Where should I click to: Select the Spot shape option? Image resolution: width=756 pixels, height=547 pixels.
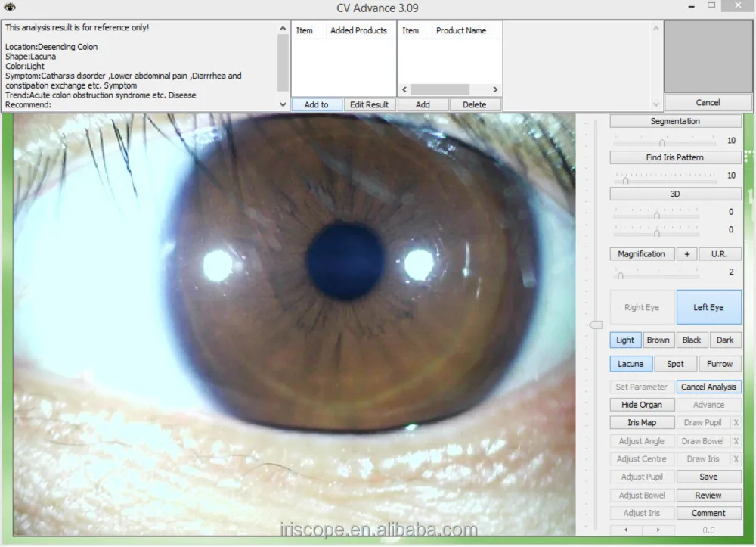pyautogui.click(x=675, y=364)
